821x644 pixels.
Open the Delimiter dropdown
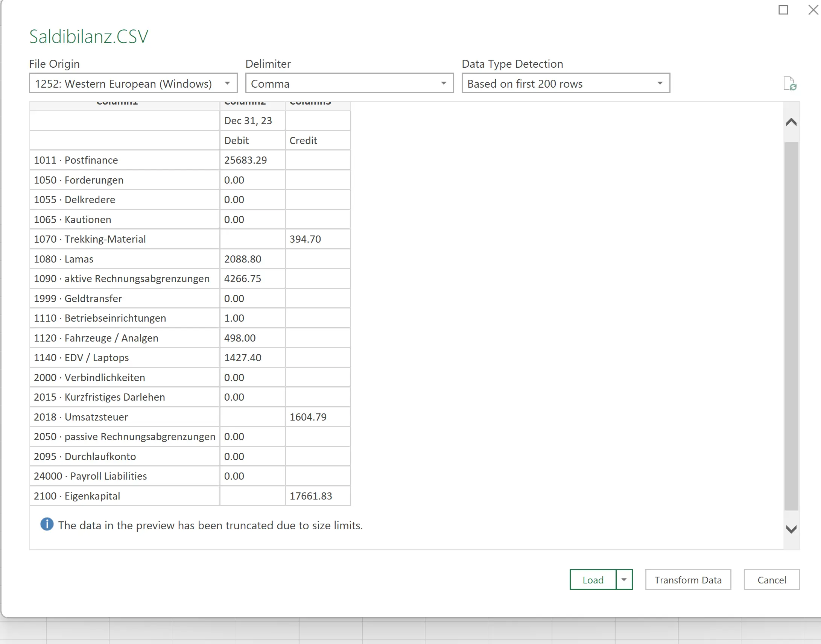click(x=444, y=84)
